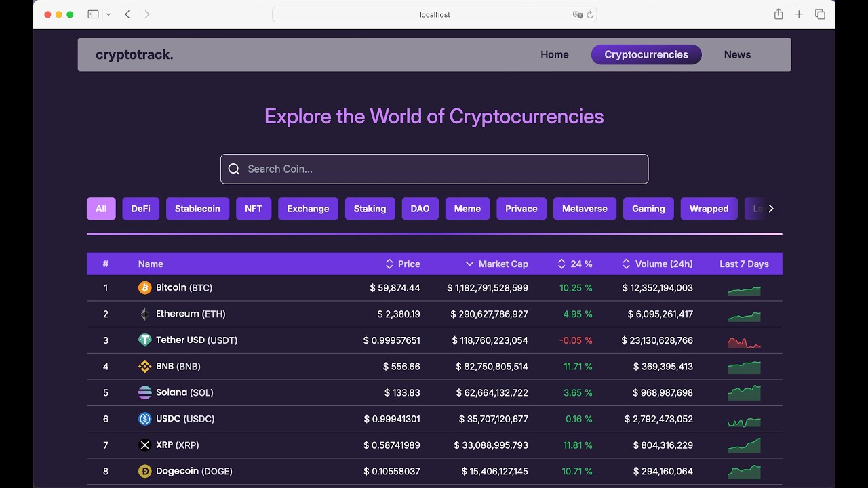This screenshot has width=868, height=488.
Task: Filter by Exchange category
Action: tap(308, 209)
